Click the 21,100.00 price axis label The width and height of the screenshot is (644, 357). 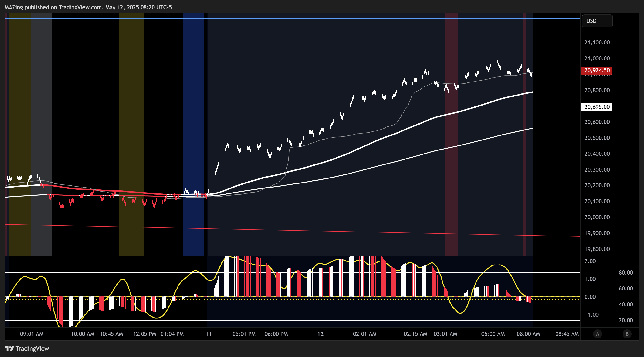click(597, 43)
